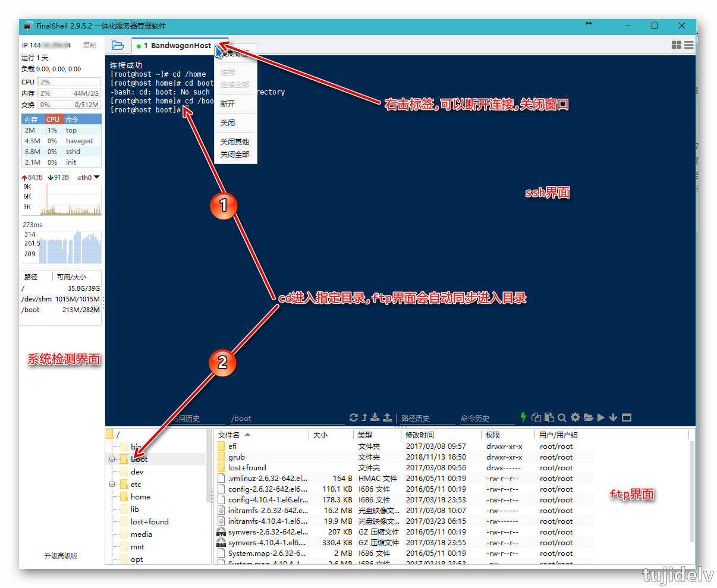
Task: Select the home folder in directory tree
Action: 140,497
